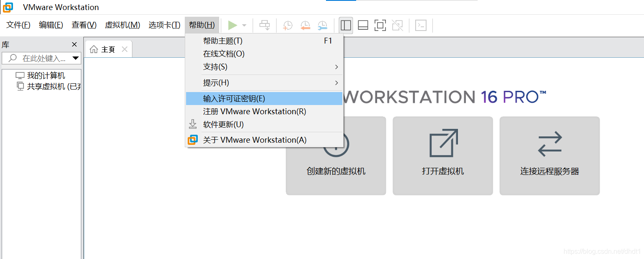Click Send Ctrl+Alt+Del toolbar icon
This screenshot has height=259, width=644.
[265, 26]
